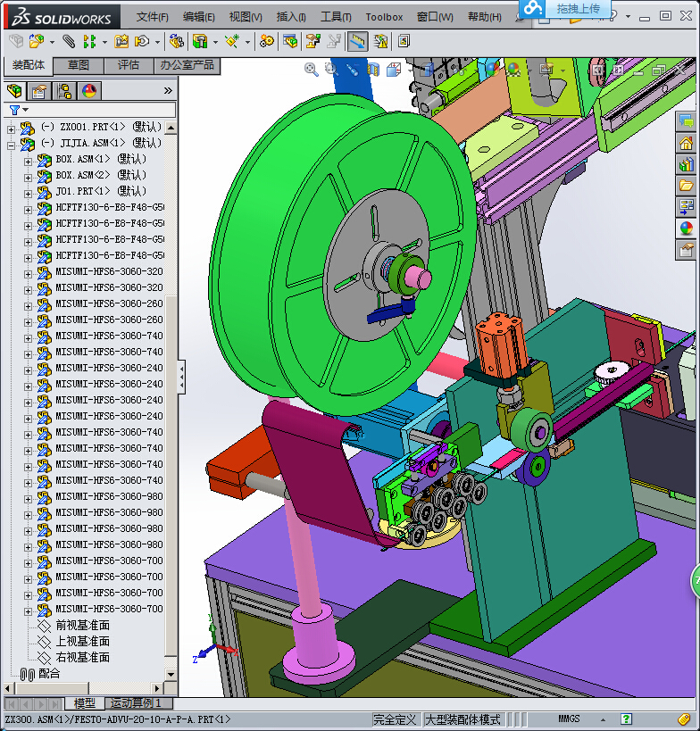Click the Previous View icon

(353, 70)
